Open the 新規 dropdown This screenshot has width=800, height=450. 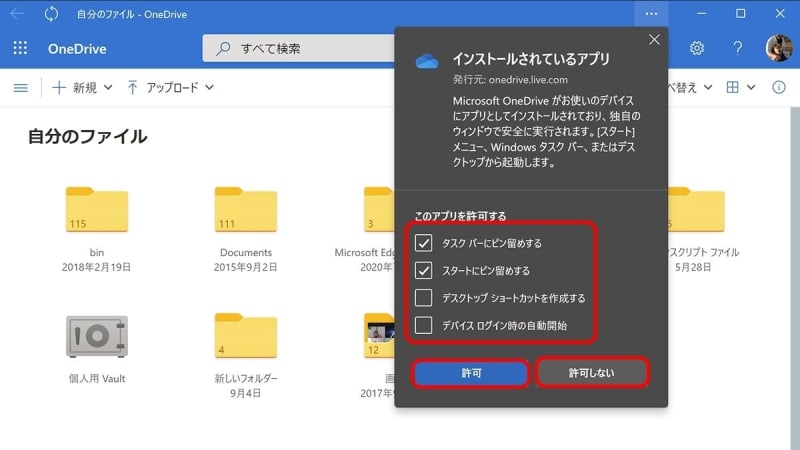(x=82, y=88)
